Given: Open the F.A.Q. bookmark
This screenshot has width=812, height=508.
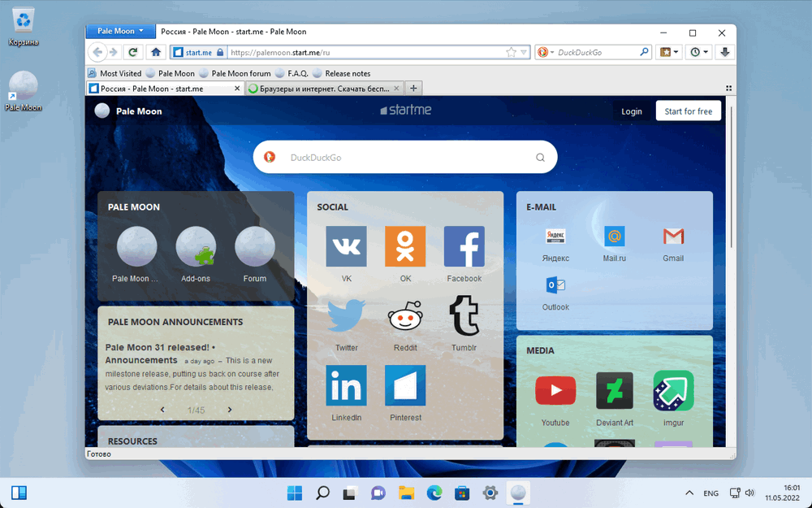Looking at the screenshot, I should click(x=292, y=74).
